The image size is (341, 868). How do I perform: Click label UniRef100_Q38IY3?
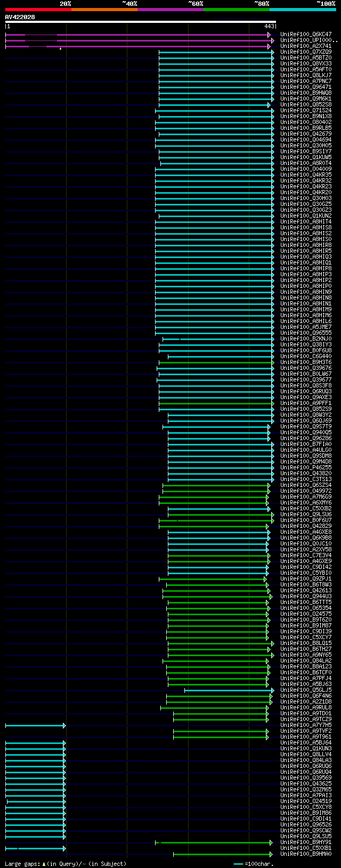coord(306,345)
